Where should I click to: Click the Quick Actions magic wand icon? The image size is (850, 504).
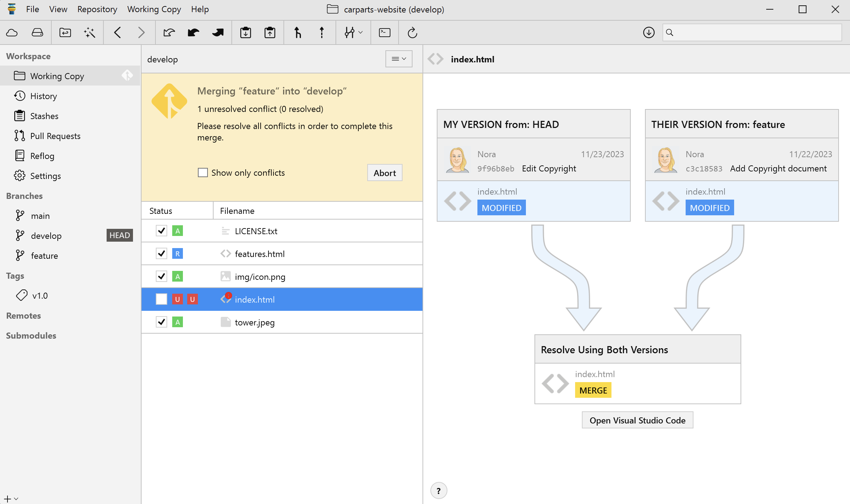click(x=89, y=33)
